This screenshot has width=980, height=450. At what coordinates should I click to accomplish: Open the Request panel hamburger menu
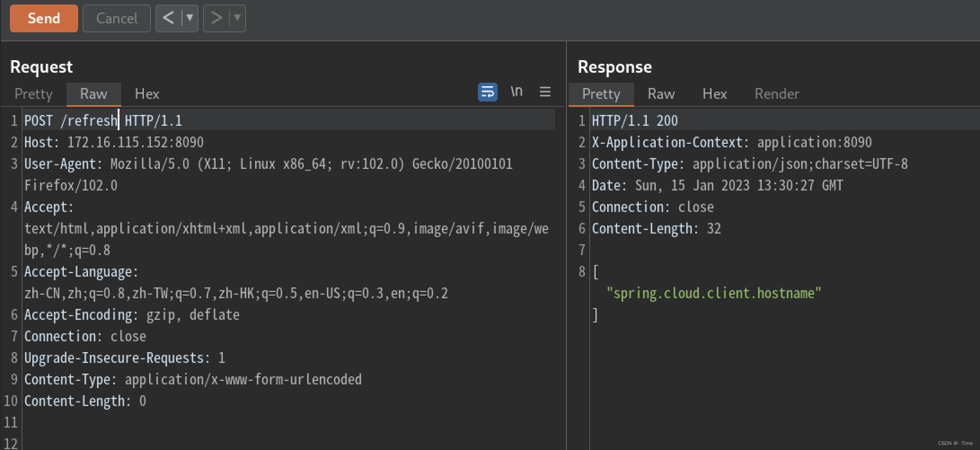tap(545, 92)
